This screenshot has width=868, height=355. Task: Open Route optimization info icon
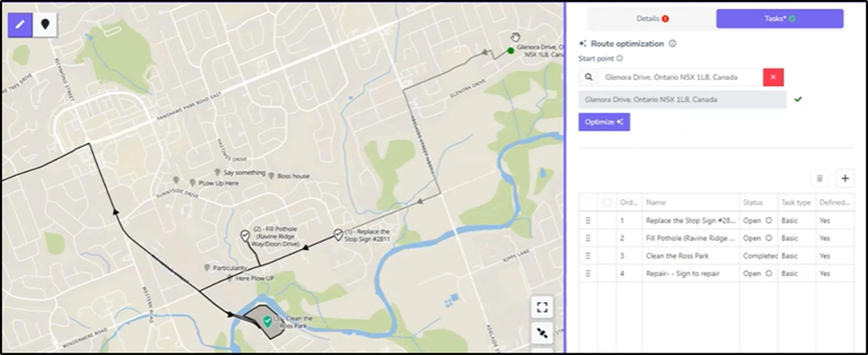(672, 43)
